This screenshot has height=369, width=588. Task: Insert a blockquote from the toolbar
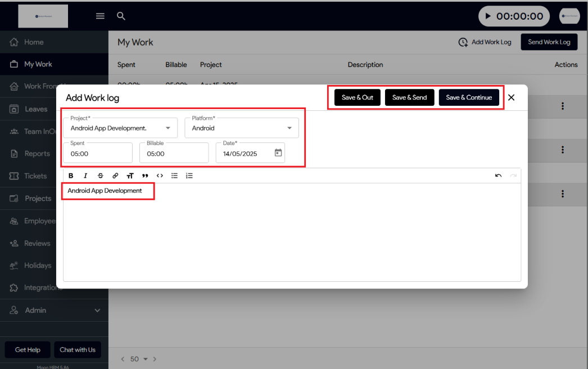(x=145, y=175)
